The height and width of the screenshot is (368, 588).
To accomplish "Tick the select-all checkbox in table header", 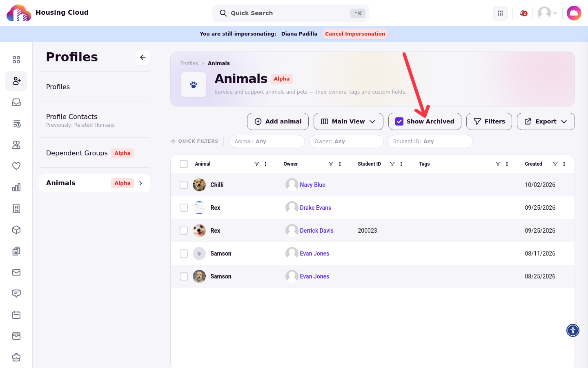I will (x=184, y=164).
